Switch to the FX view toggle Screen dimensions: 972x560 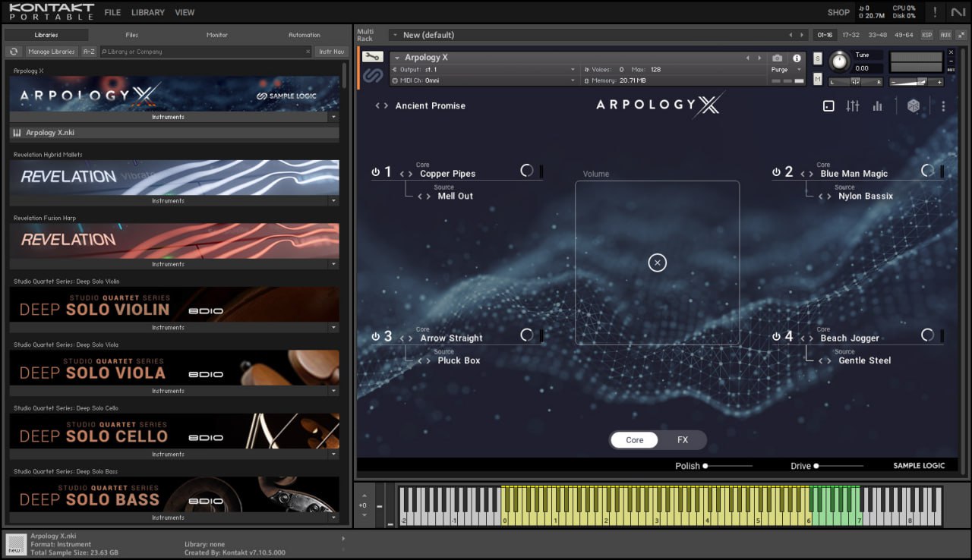coord(683,440)
